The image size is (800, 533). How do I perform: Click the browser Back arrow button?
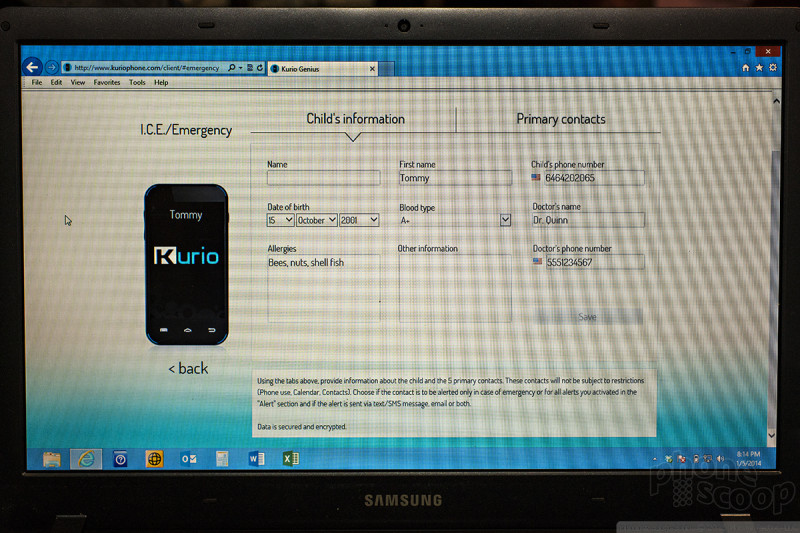click(x=32, y=67)
